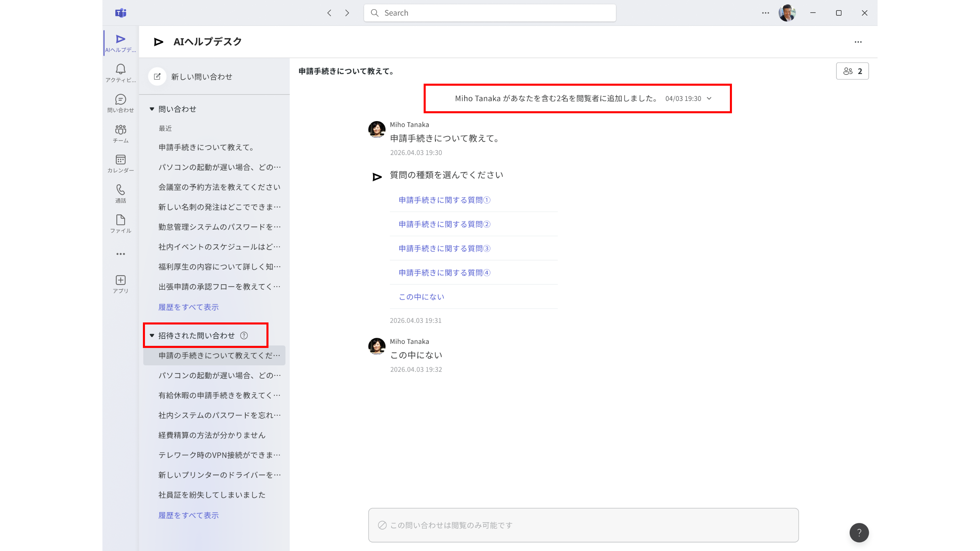This screenshot has height=551, width=980.
Task: Click the participants count button showing 2
Action: pyautogui.click(x=852, y=71)
